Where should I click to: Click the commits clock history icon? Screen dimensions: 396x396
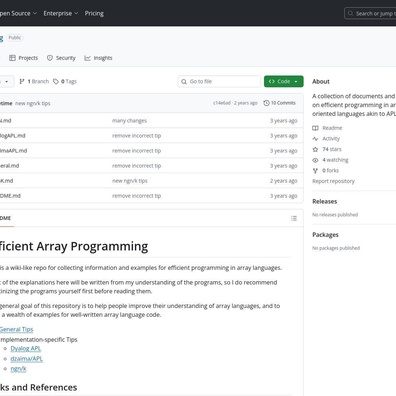[x=266, y=103]
